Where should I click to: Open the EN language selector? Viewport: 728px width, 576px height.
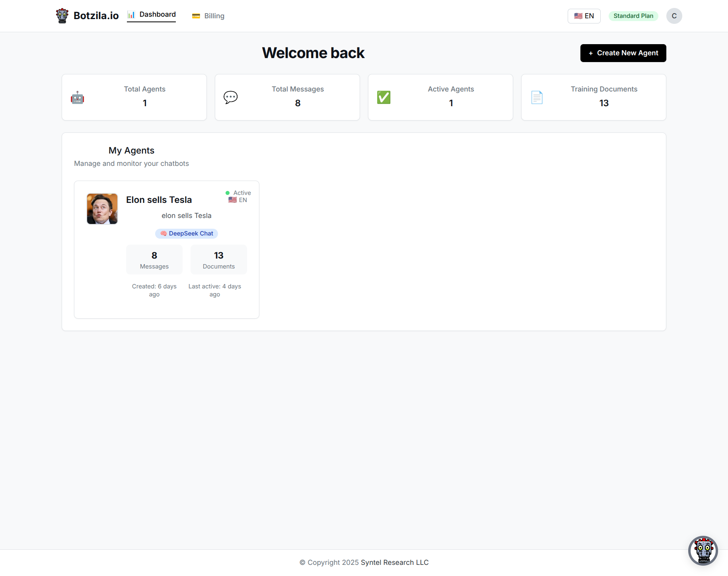(x=584, y=16)
